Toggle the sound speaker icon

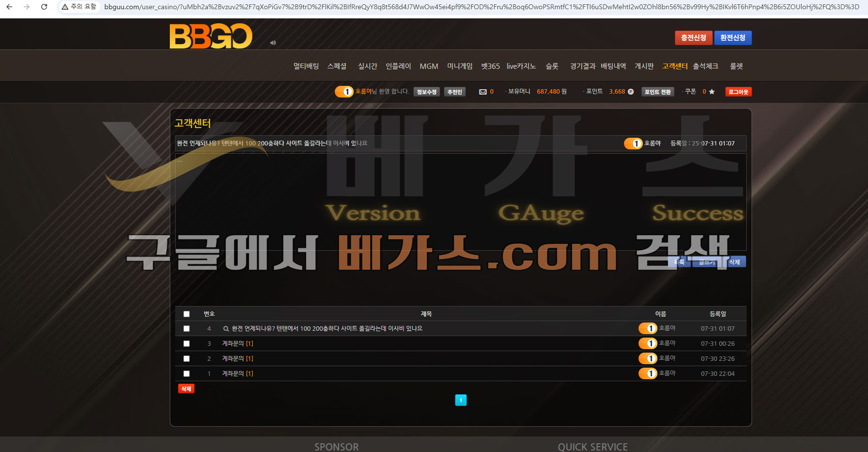pyautogui.click(x=273, y=43)
